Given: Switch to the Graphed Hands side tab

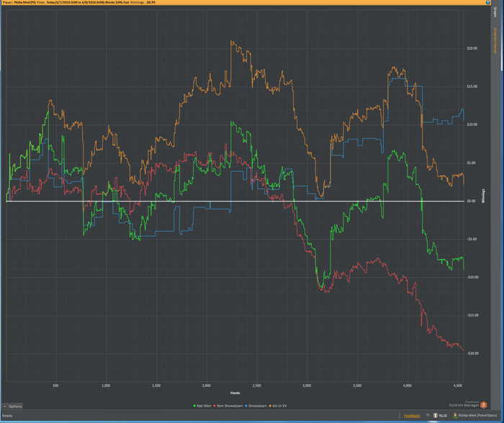Looking at the screenshot, I should click(495, 40).
